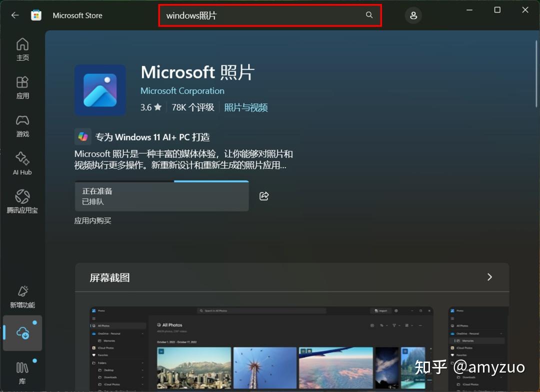
Task: Go back using the back arrow
Action: pyautogui.click(x=14, y=15)
